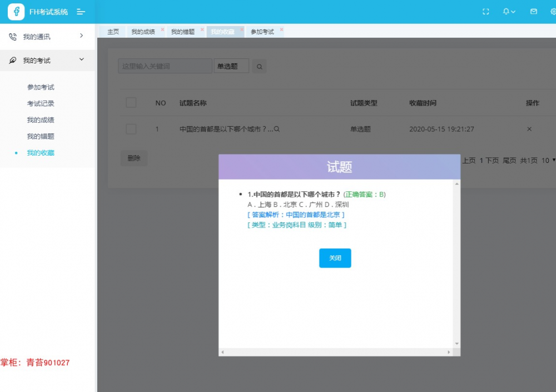Check the header select-all checkbox
This screenshot has width=556, height=392.
[x=131, y=103]
